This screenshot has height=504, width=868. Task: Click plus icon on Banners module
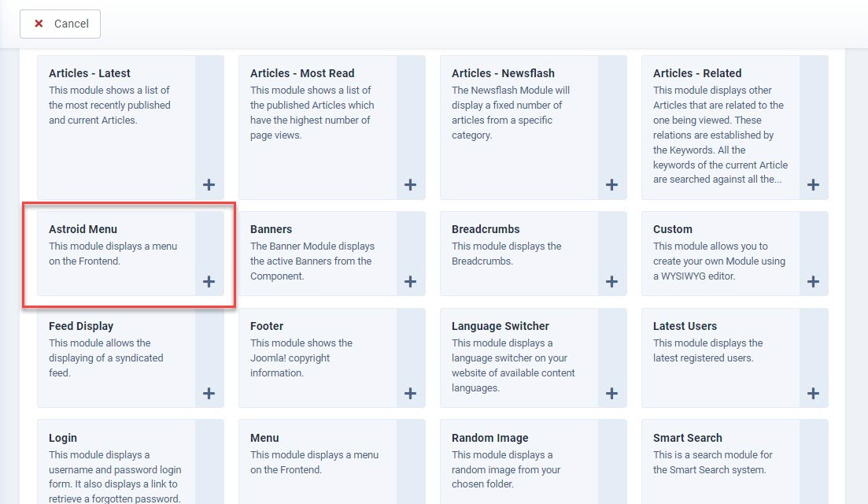[410, 282]
